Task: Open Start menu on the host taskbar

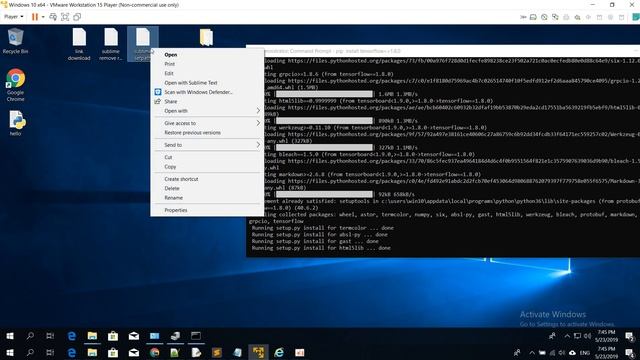Action: coord(10,352)
